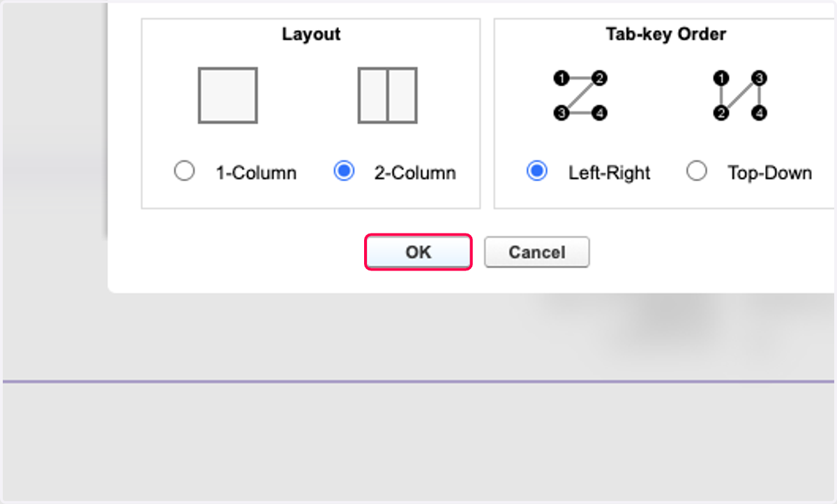Click node 3 in the Left-Right diagram
The image size is (837, 504).
pos(560,112)
